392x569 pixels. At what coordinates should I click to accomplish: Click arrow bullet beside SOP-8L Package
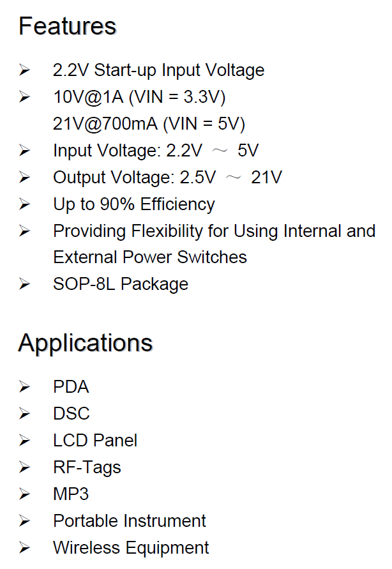tap(24, 284)
